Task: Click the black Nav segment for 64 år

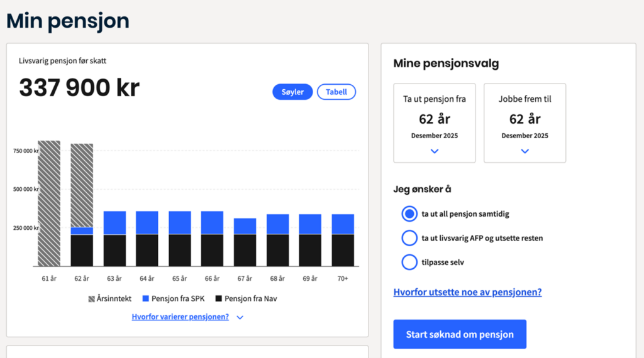Action: click(147, 250)
